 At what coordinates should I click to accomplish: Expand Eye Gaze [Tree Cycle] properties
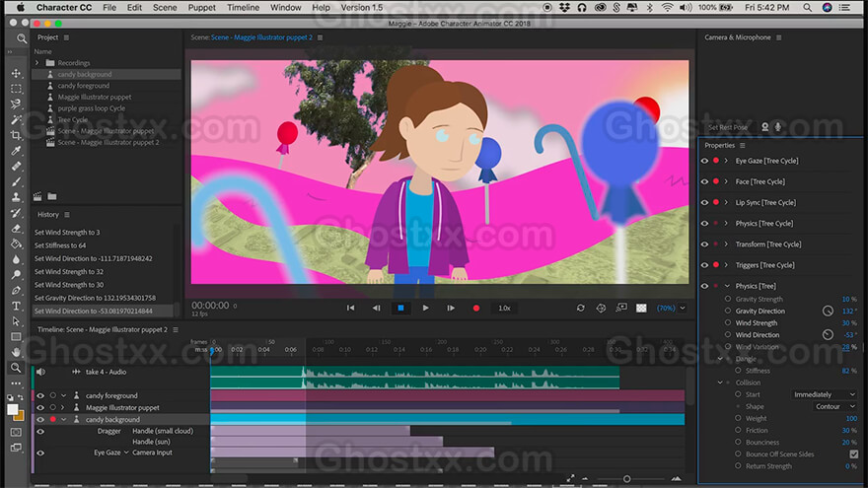click(726, 161)
